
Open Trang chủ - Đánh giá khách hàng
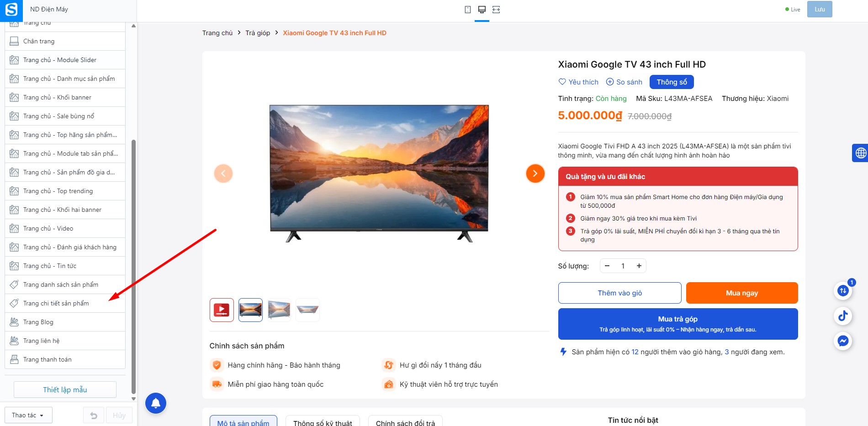pyautogui.click(x=65, y=247)
